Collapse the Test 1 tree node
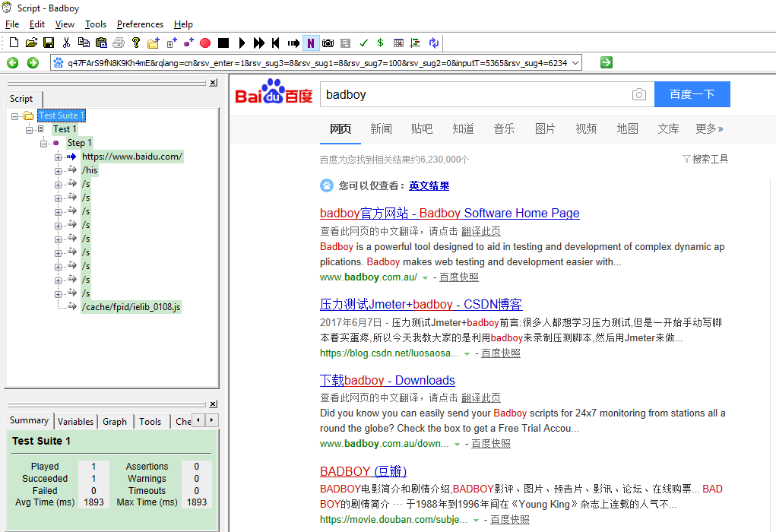The image size is (776, 532). coord(29,130)
